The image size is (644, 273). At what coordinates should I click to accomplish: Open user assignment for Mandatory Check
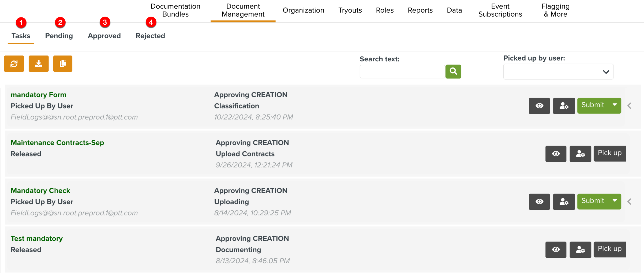[x=564, y=202]
